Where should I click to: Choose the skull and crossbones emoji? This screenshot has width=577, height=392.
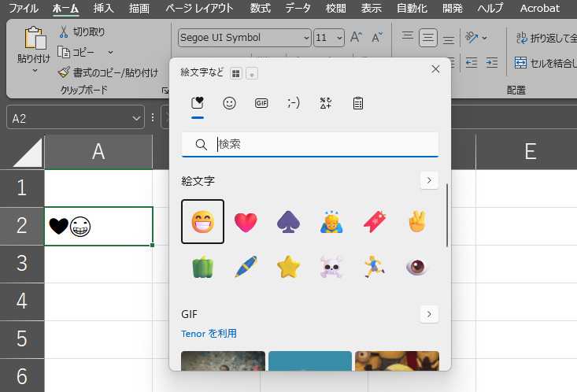331,267
